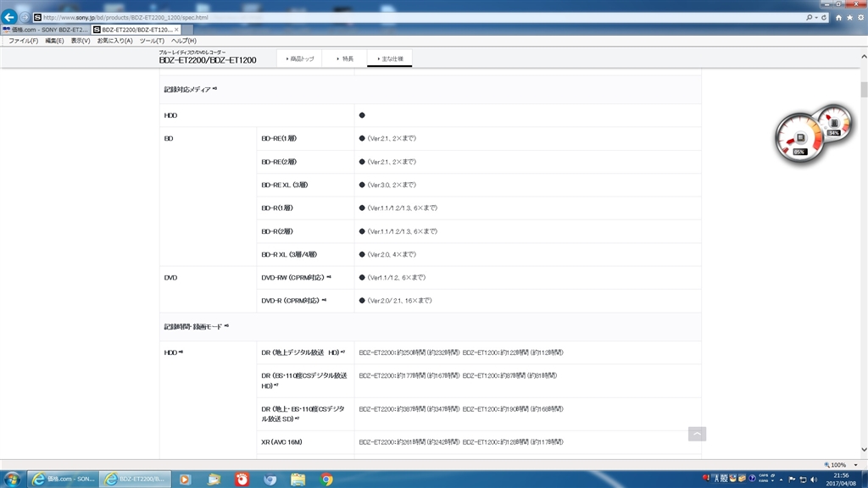The image size is (868, 488).
Task: Click the large CPU meter gadget dial
Action: (x=799, y=138)
